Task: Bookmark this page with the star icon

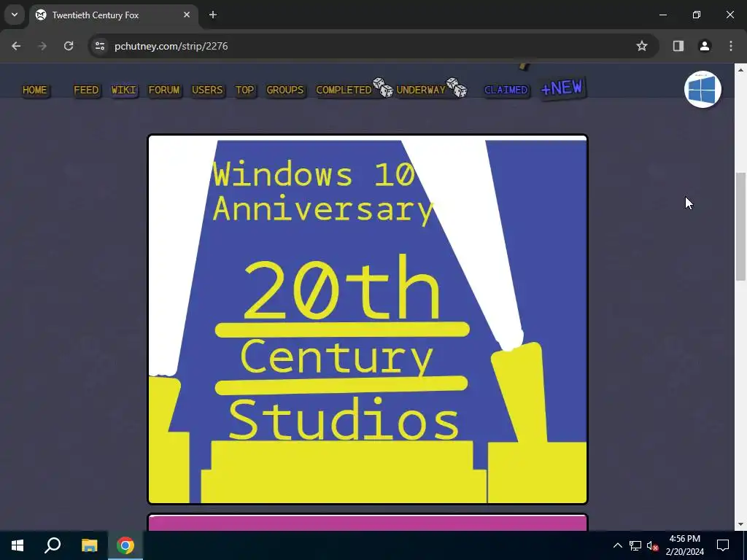Action: (642, 46)
